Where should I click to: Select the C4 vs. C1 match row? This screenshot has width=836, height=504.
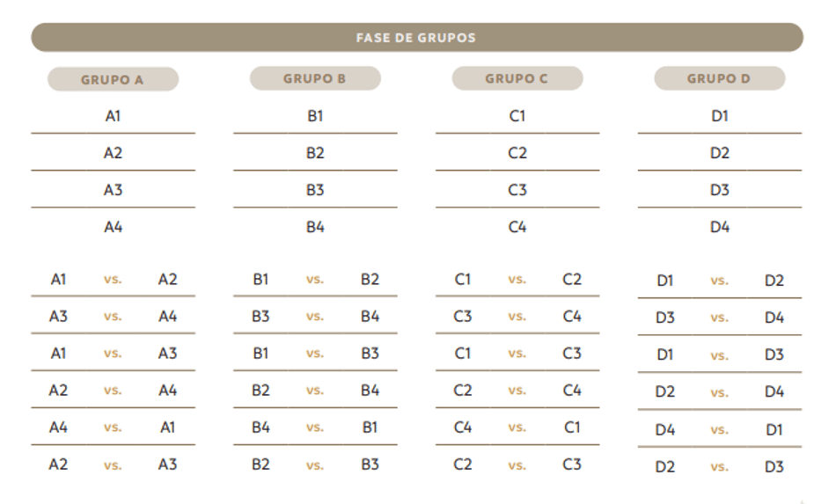[x=517, y=427]
